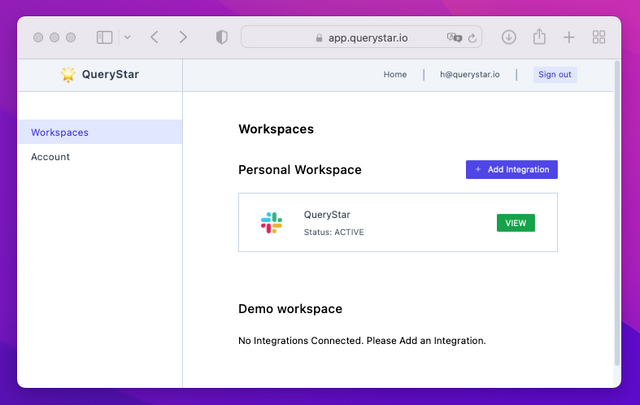Open the privacy shield report

(221, 37)
